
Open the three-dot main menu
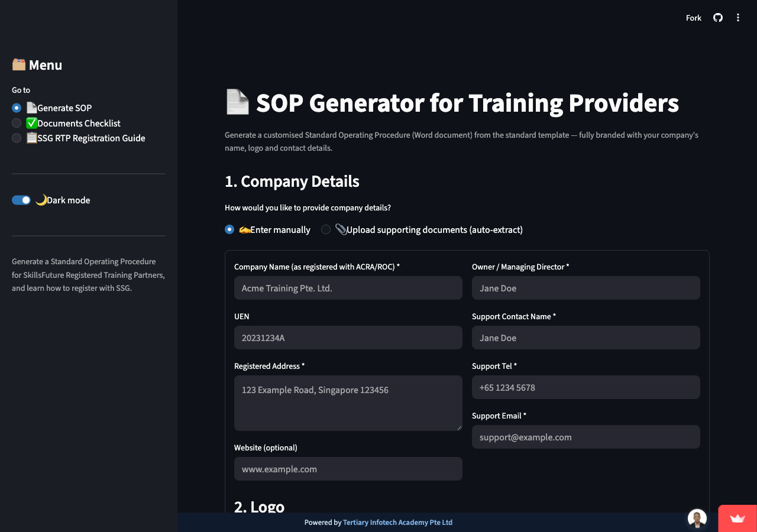(738, 18)
